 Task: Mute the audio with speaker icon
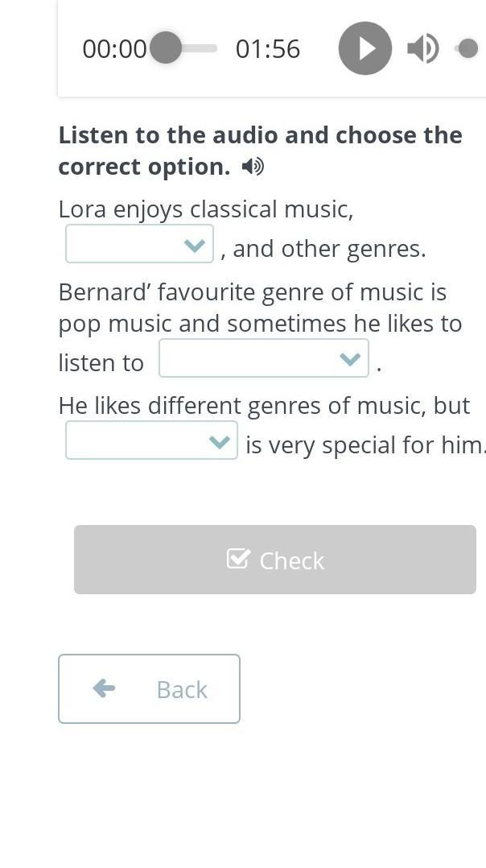coord(422,48)
